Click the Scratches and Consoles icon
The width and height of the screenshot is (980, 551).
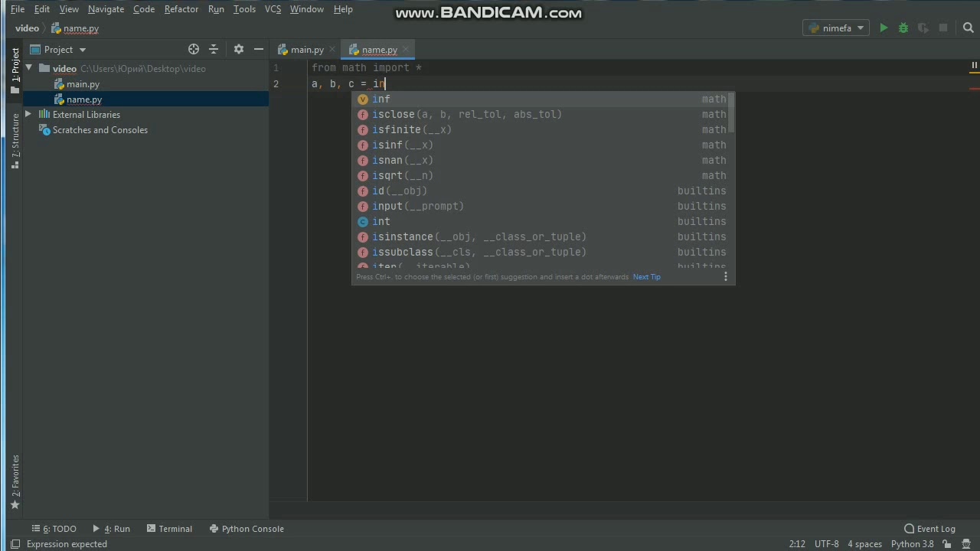[x=45, y=130]
